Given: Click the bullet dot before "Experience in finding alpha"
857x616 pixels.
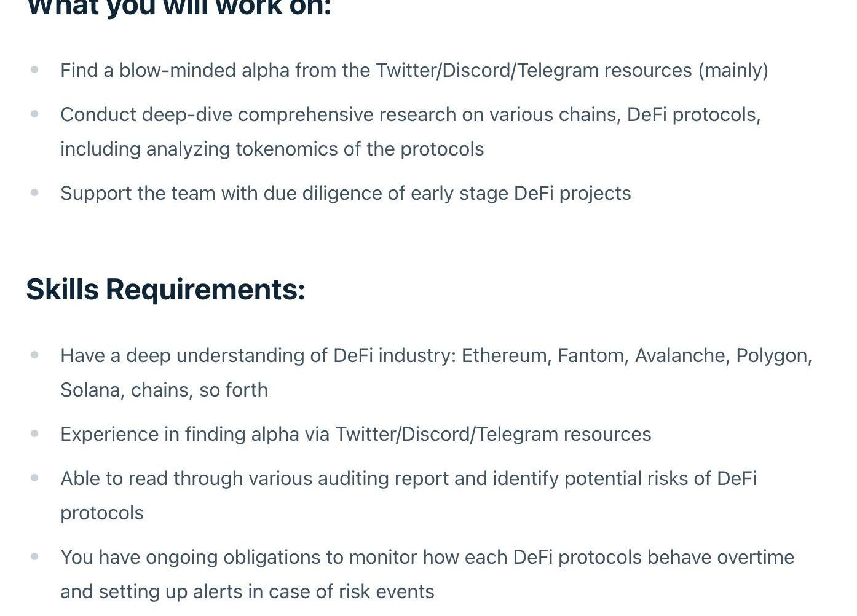Looking at the screenshot, I should 34,433.
